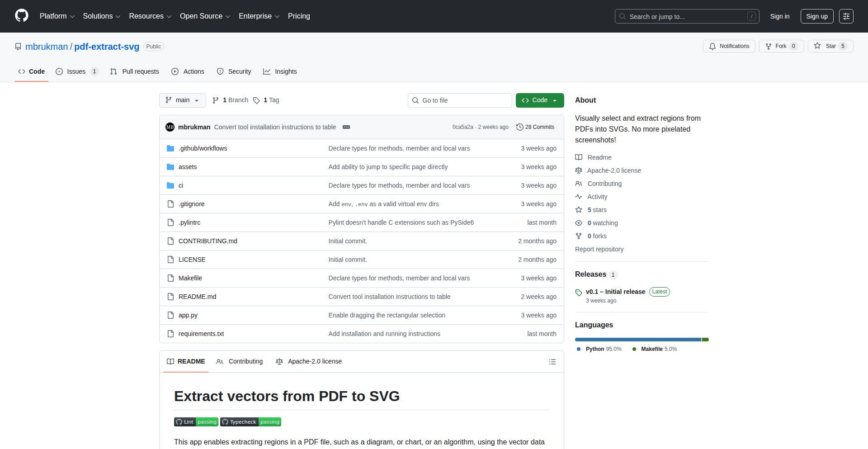The image size is (868, 449).
Task: Expand the green Code dropdown
Action: point(539,100)
